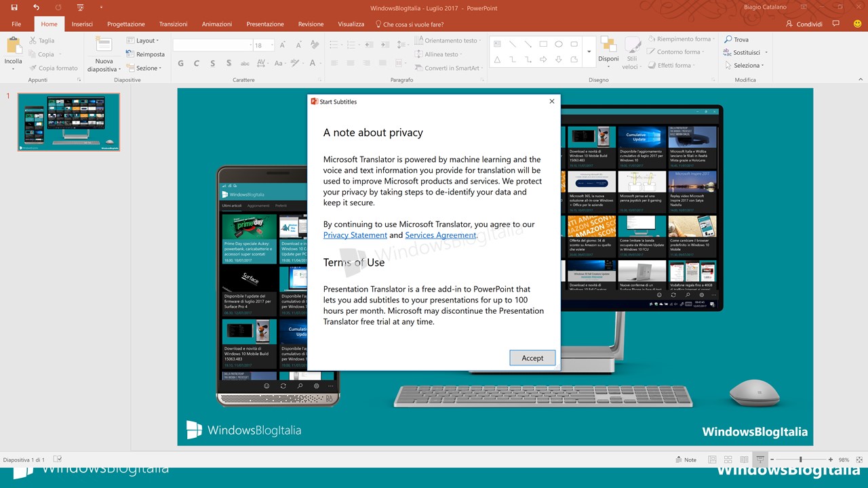Open the font size 18 dropdown

273,45
